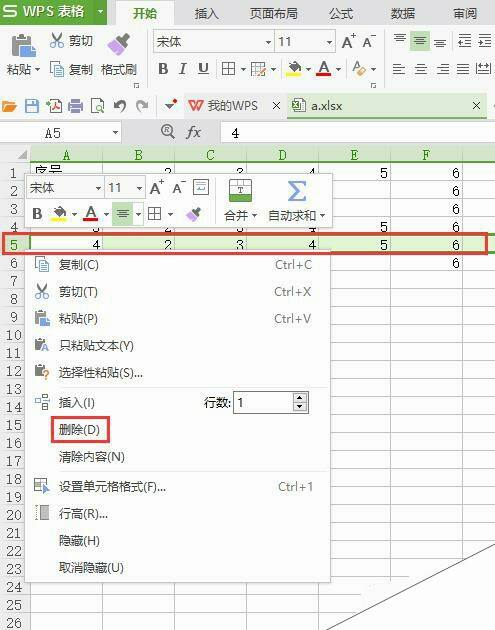The image size is (495, 630).
Task: Click the eraser clear-format icon in ribbon
Action: (359, 69)
